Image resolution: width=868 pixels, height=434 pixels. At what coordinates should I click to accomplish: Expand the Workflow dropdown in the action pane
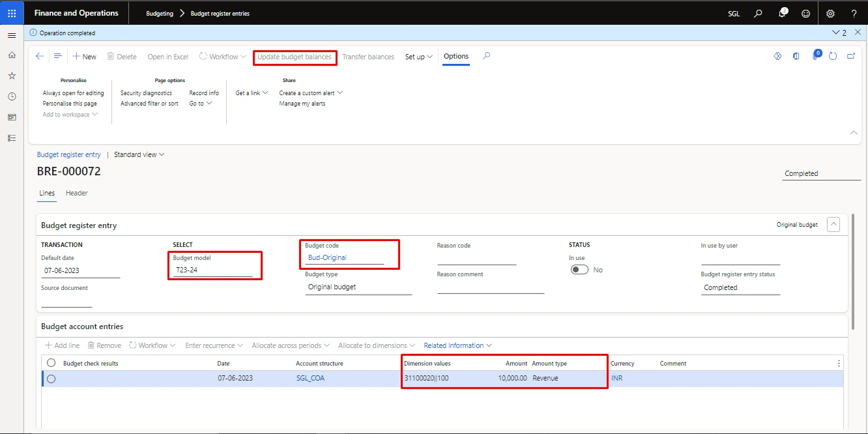point(223,57)
